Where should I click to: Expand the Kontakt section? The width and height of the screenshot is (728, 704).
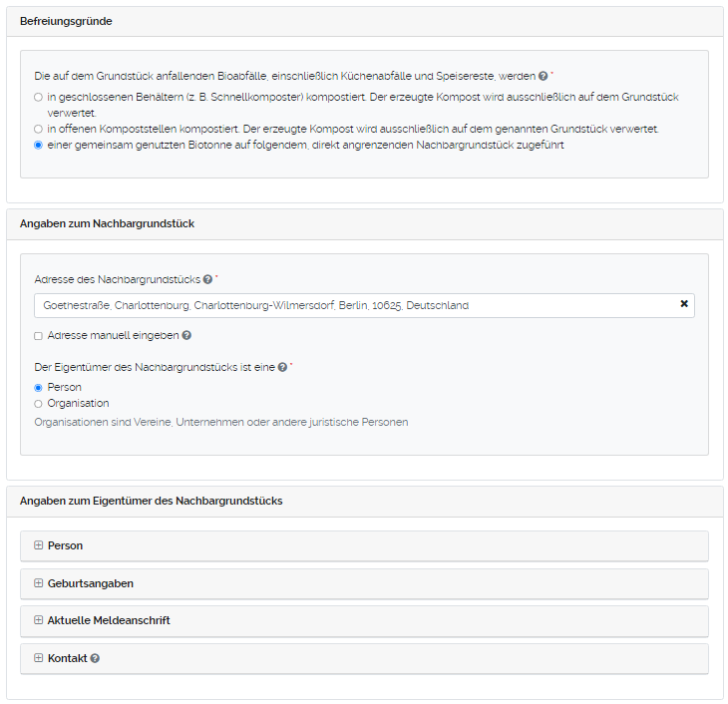67,658
